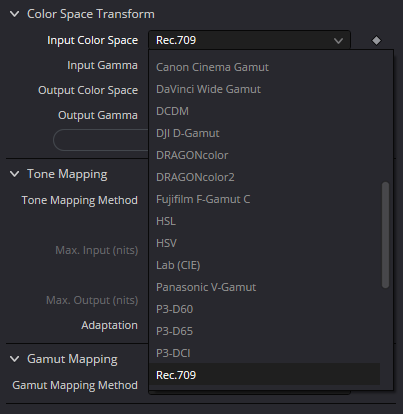Select Canon Cinema Gamut from the list
This screenshot has height=414, width=403.
pyautogui.click(x=264, y=67)
